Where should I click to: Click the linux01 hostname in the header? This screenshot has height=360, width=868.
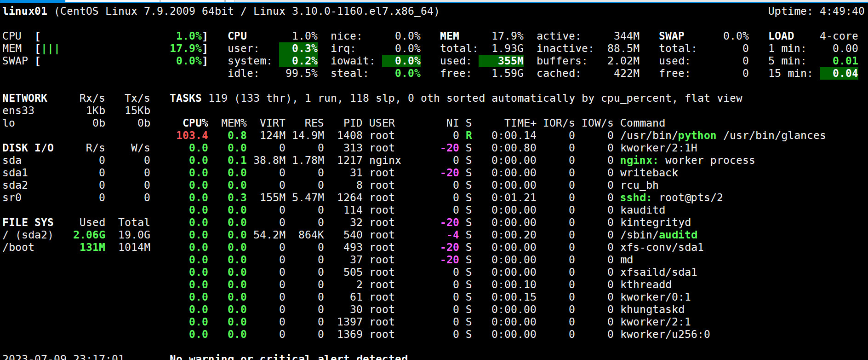point(25,11)
